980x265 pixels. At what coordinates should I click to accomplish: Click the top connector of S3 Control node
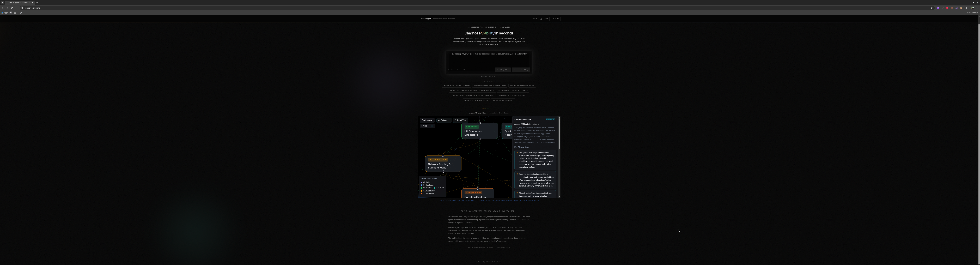pyautogui.click(x=480, y=123)
